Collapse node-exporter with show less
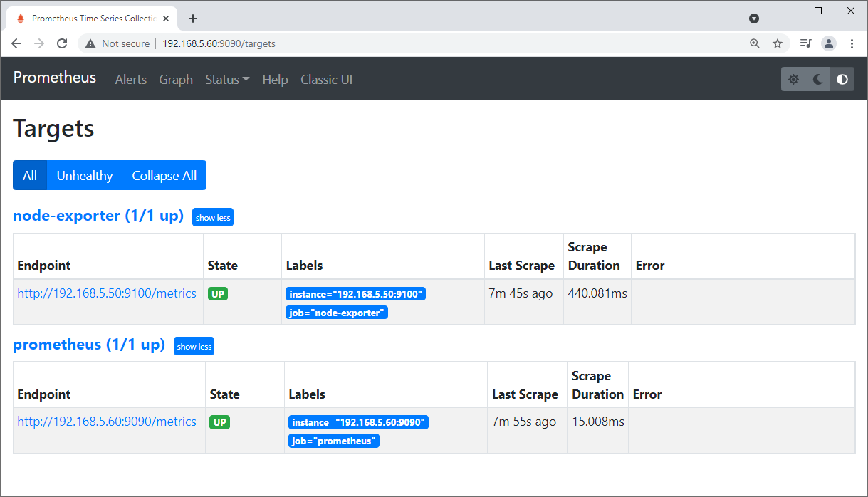The height and width of the screenshot is (497, 868). tap(213, 218)
